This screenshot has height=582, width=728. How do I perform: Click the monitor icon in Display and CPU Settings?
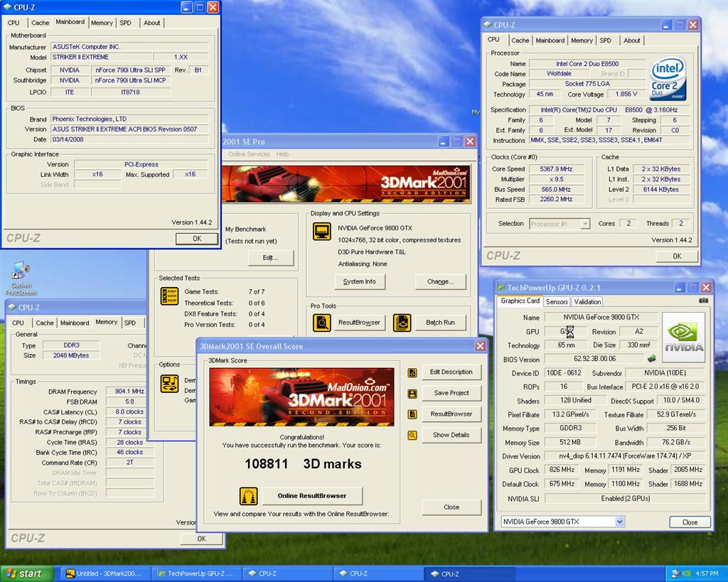[322, 231]
